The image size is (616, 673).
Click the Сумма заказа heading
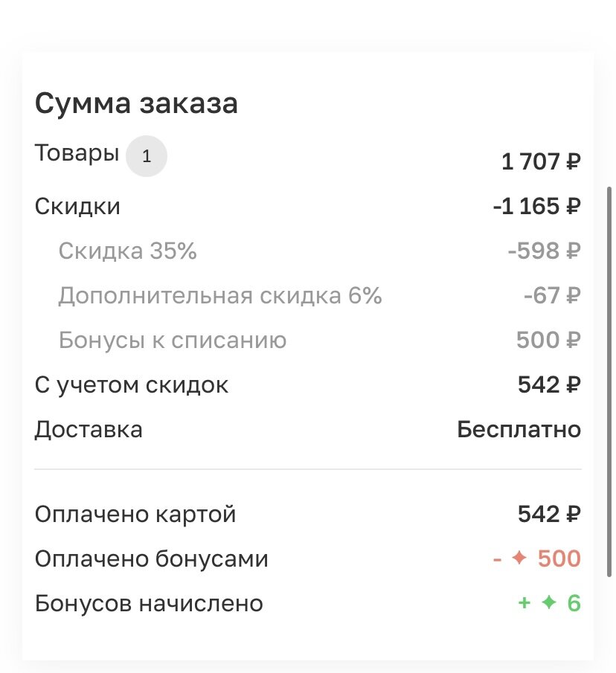136,103
